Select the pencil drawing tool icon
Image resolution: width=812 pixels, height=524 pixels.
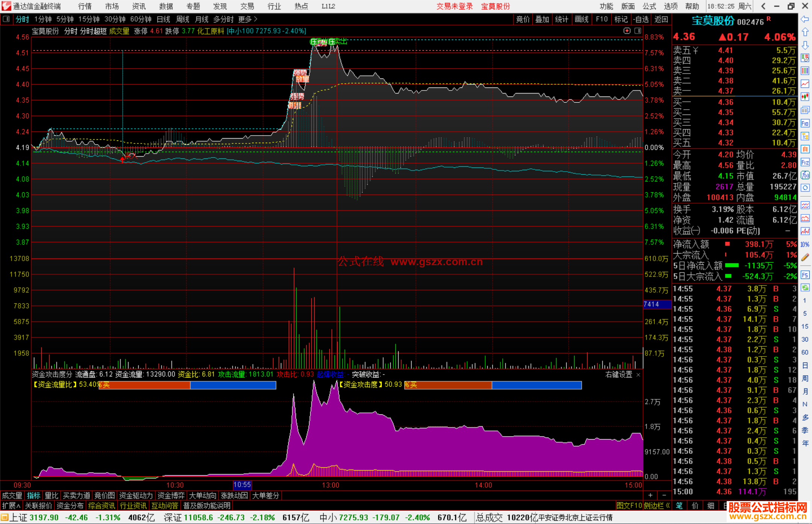click(x=805, y=257)
